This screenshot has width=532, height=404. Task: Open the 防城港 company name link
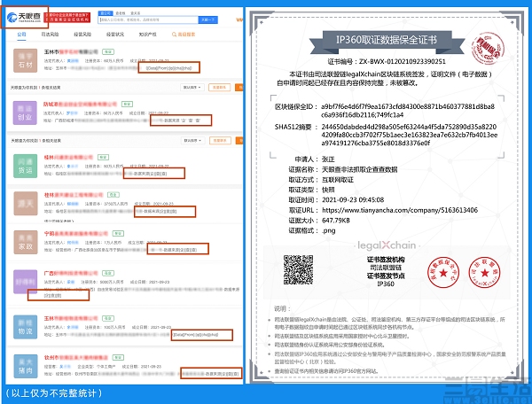point(80,104)
